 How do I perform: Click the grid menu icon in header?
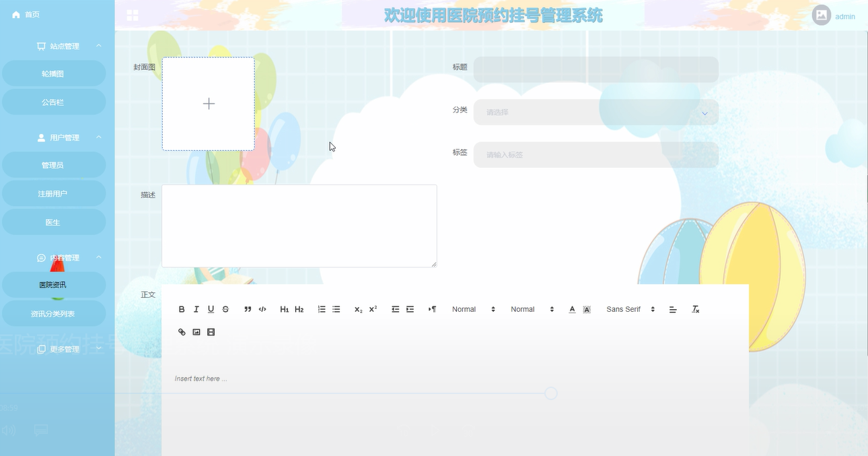coord(133,15)
